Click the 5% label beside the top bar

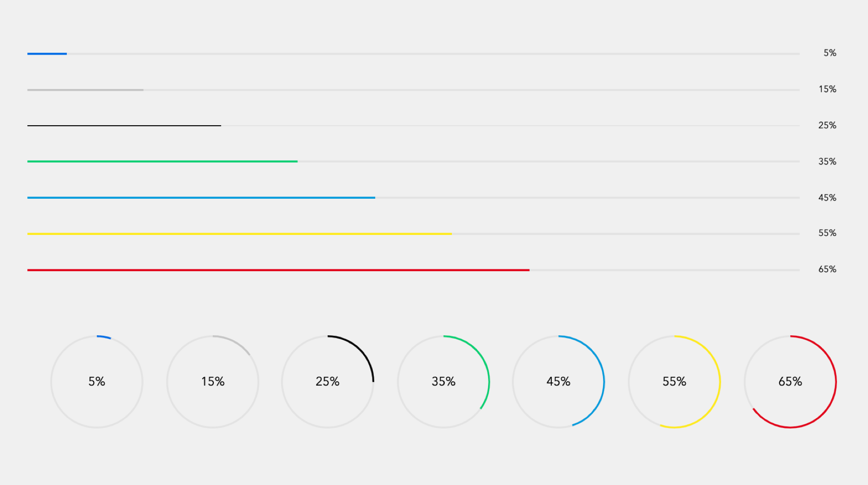coord(830,53)
